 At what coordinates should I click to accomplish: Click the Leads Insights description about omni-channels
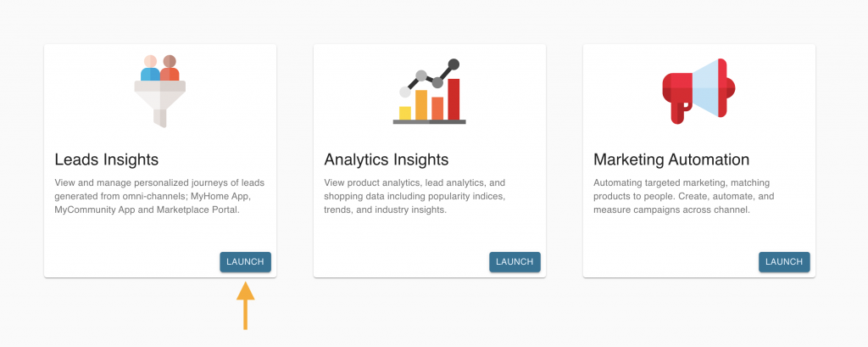[x=159, y=196]
